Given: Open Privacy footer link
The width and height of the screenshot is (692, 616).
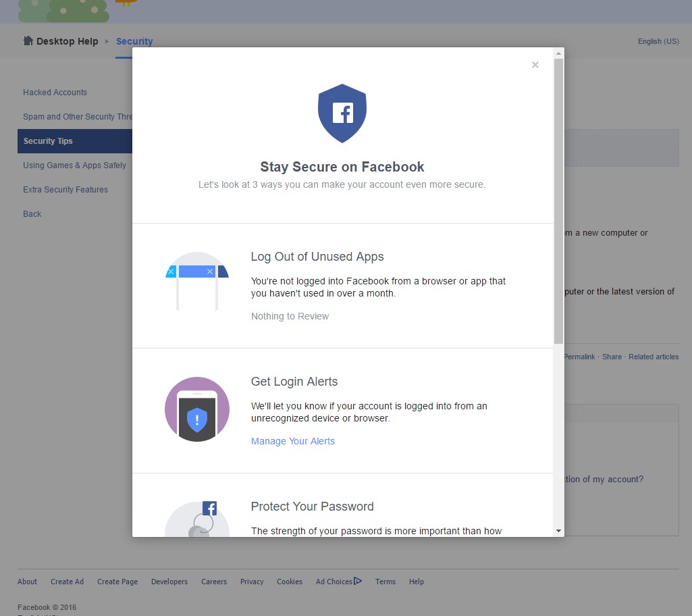Looking at the screenshot, I should tap(252, 582).
